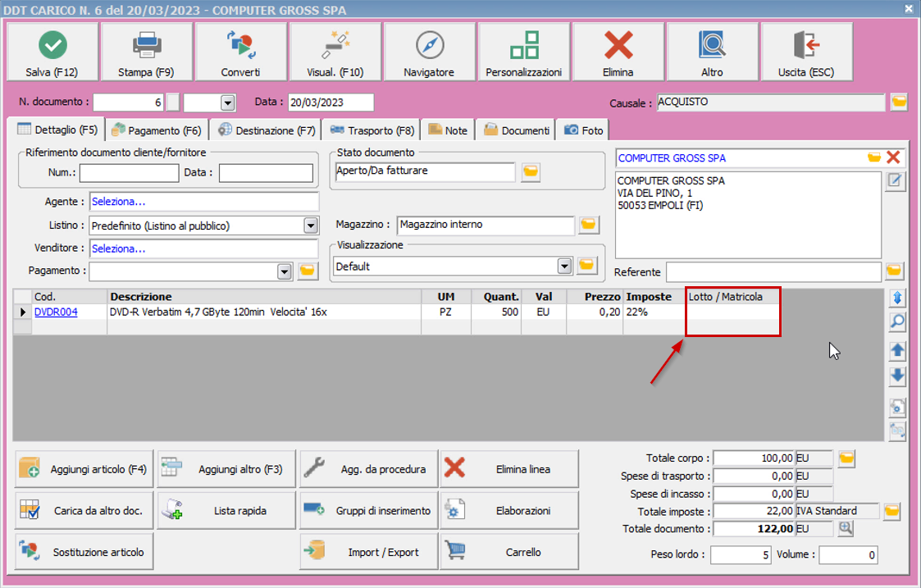Open the Note tab
The image size is (921, 588).
pos(448,130)
